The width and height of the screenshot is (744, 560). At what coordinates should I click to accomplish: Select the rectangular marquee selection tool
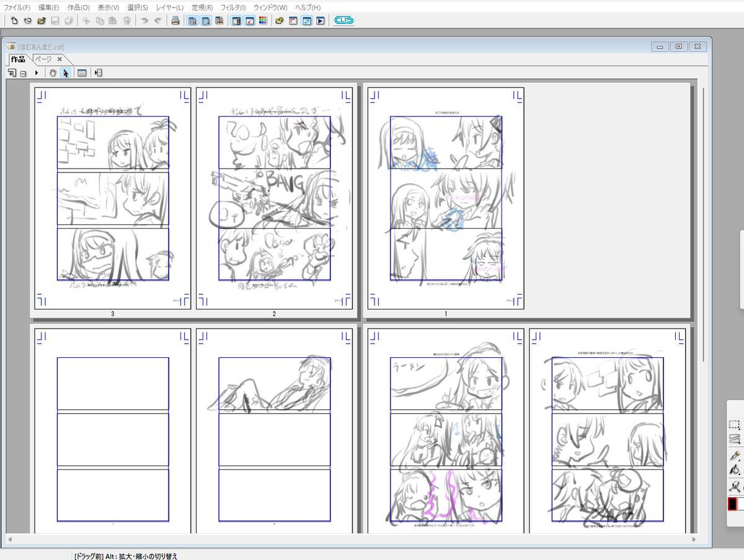click(x=734, y=425)
